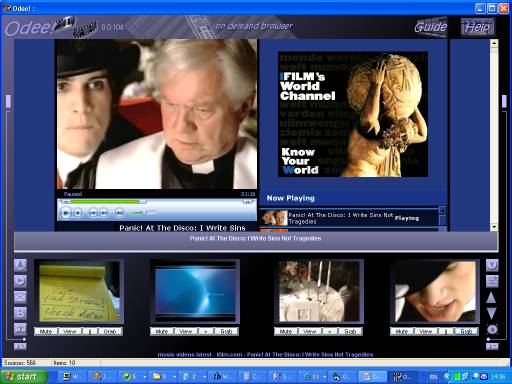Click the large up triangle on the right sidebar
Screen dimensions: 512x384
[x=491, y=297]
